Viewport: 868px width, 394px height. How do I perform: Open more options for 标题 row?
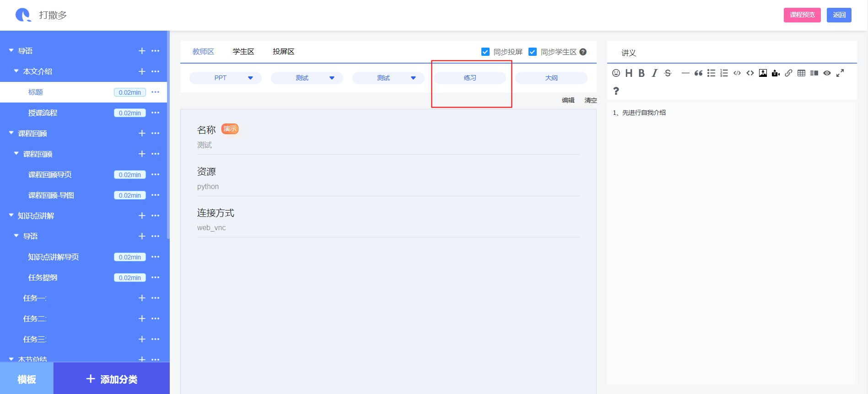pyautogui.click(x=156, y=92)
